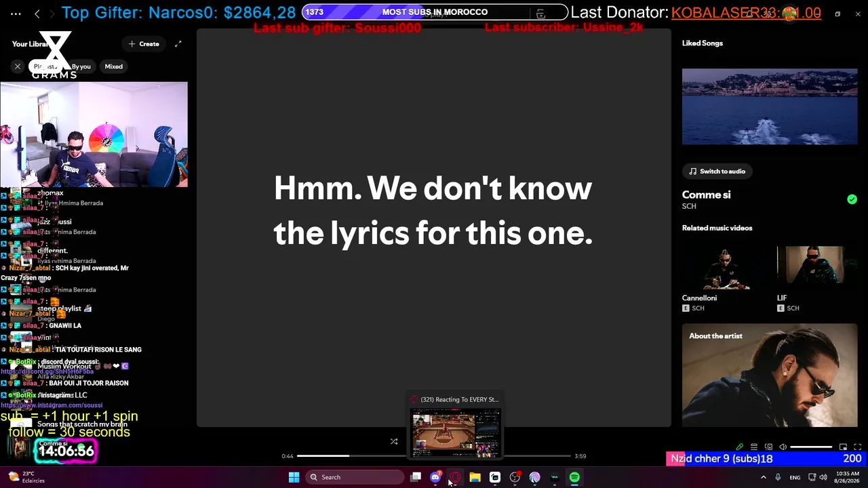This screenshot has width=868, height=488.
Task: Open the LIF music video thumbnail
Action: tap(817, 268)
